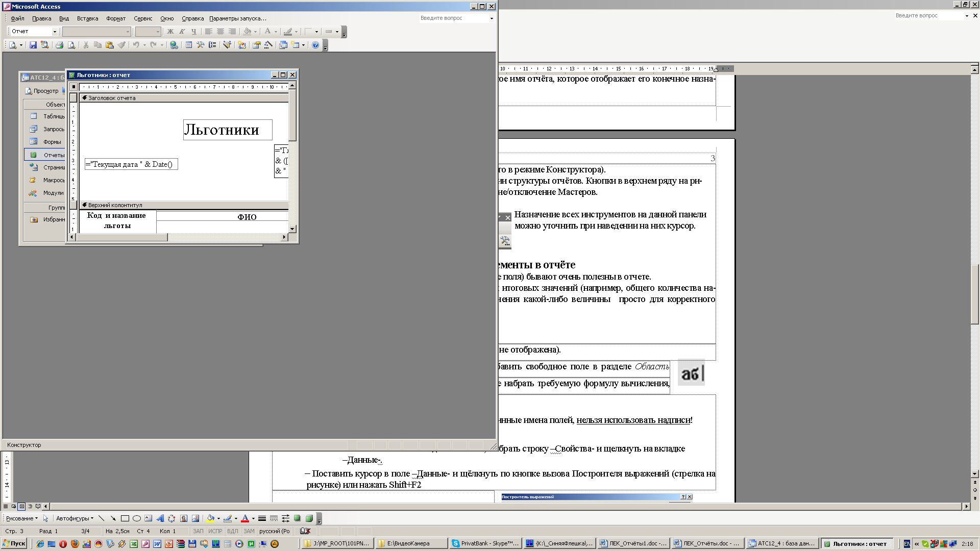Click Line Color brush in Drawing toolbar

228,518
